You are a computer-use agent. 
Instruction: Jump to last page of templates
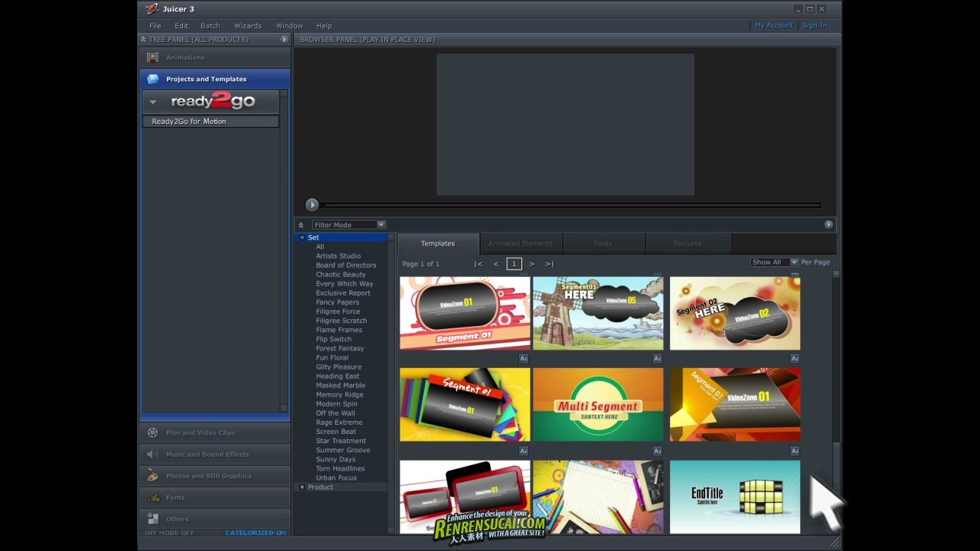pos(549,263)
